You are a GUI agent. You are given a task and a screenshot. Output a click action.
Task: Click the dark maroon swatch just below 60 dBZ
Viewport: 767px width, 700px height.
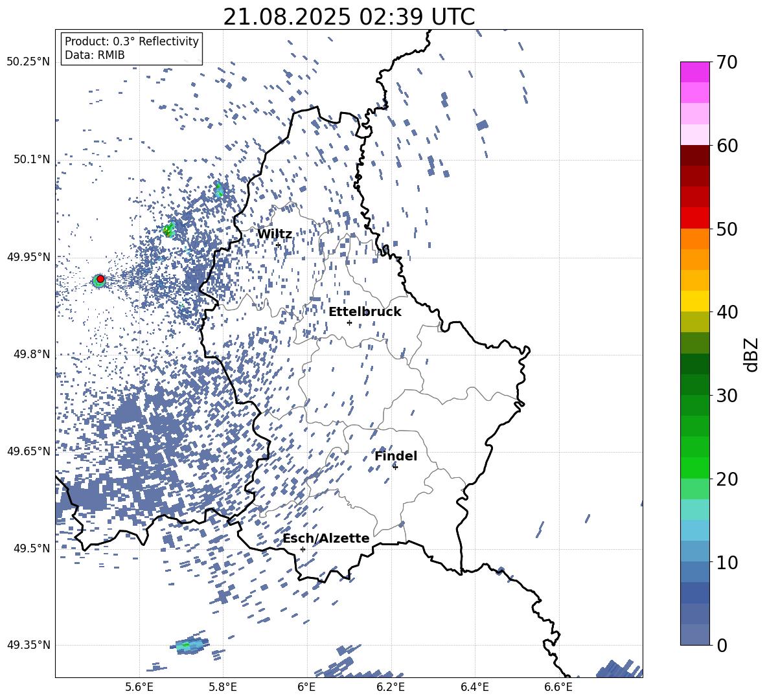click(x=694, y=155)
